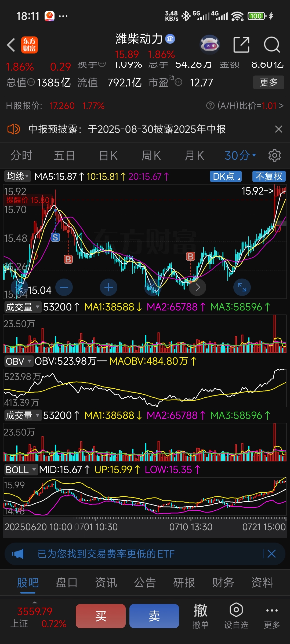Switch to 月K chart tab

[194, 155]
